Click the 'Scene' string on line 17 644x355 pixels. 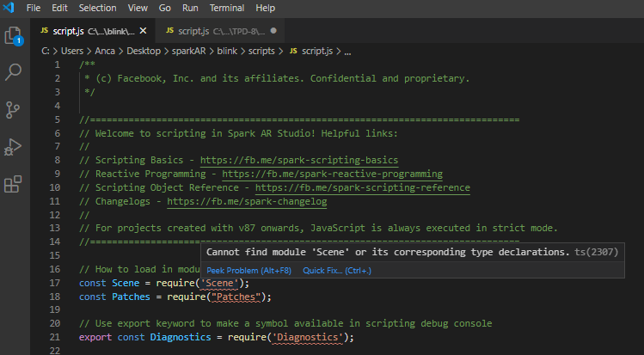(x=219, y=283)
